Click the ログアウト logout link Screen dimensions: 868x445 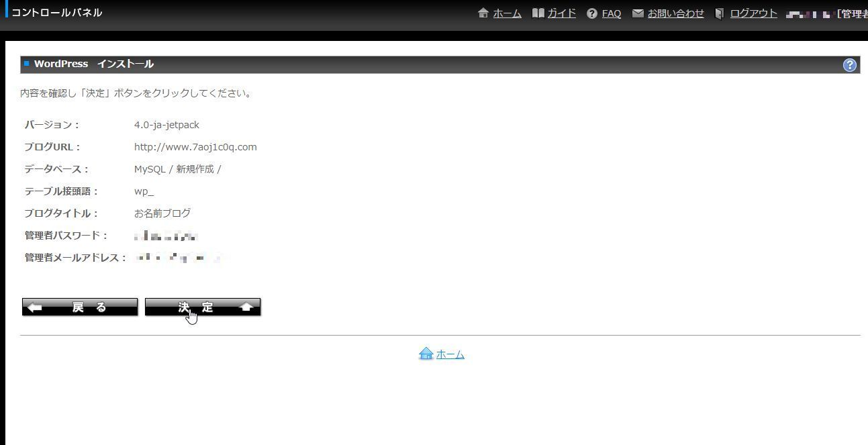[x=753, y=13]
